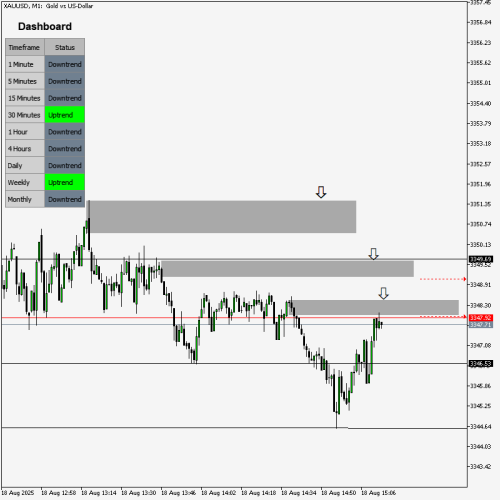Click the 3351.35 price scale value

click(x=480, y=204)
